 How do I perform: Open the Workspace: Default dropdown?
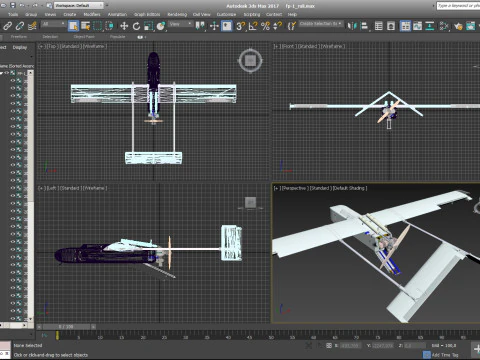click(79, 5)
